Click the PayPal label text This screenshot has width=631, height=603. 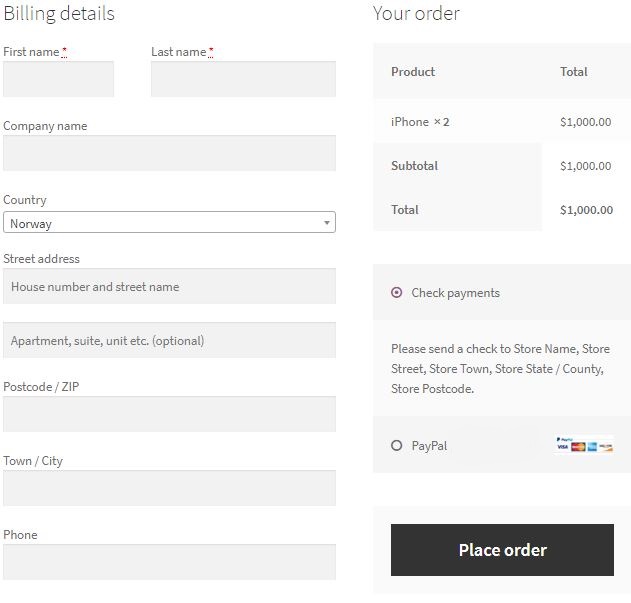click(429, 446)
